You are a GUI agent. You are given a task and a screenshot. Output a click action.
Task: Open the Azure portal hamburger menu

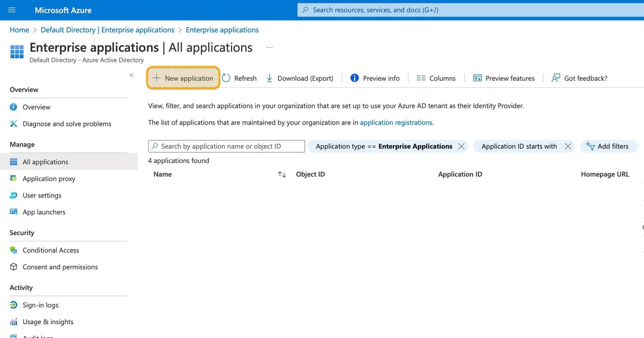(11, 10)
